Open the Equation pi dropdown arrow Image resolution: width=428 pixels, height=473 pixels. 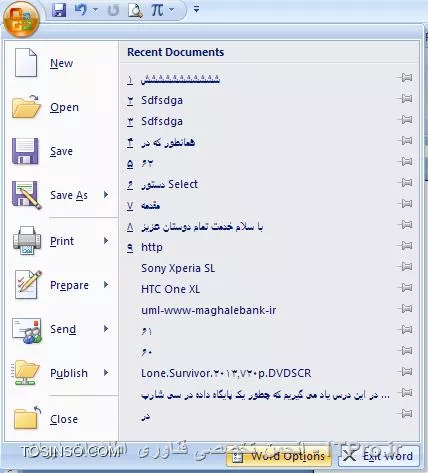(171, 10)
